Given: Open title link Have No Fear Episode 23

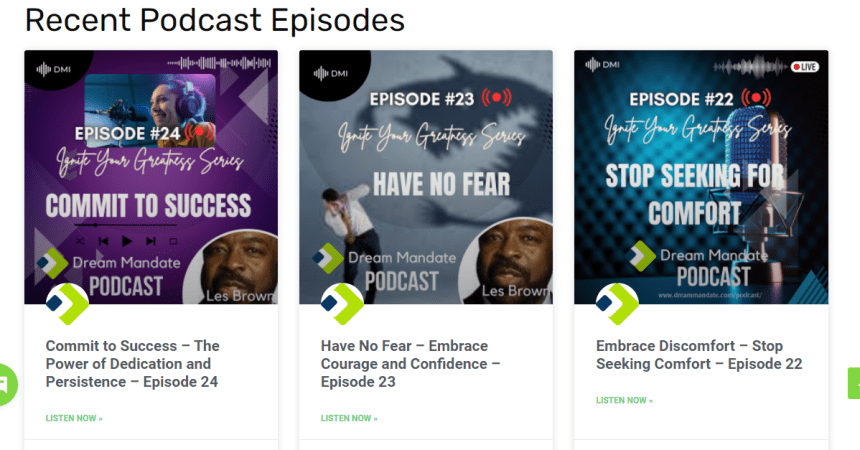Looking at the screenshot, I should 411,364.
